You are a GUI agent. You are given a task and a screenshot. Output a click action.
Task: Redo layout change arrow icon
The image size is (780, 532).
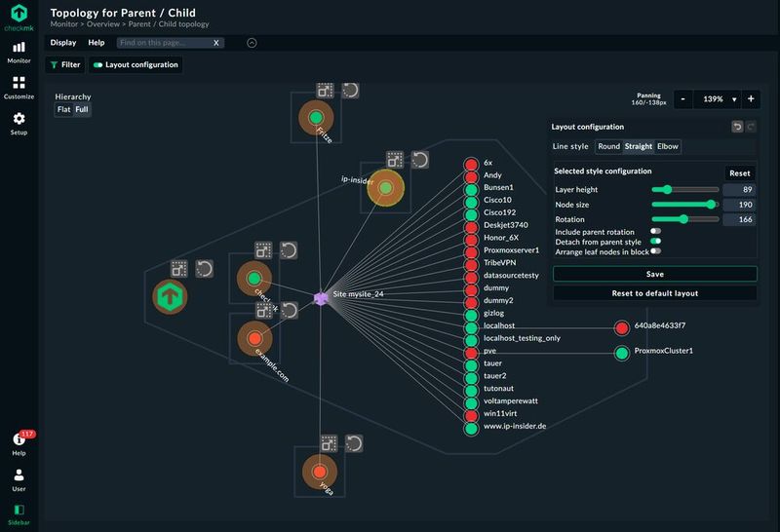pyautogui.click(x=751, y=127)
